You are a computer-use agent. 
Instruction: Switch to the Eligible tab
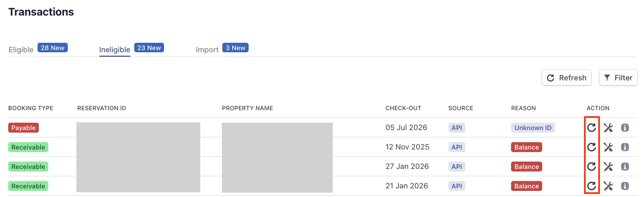point(21,50)
